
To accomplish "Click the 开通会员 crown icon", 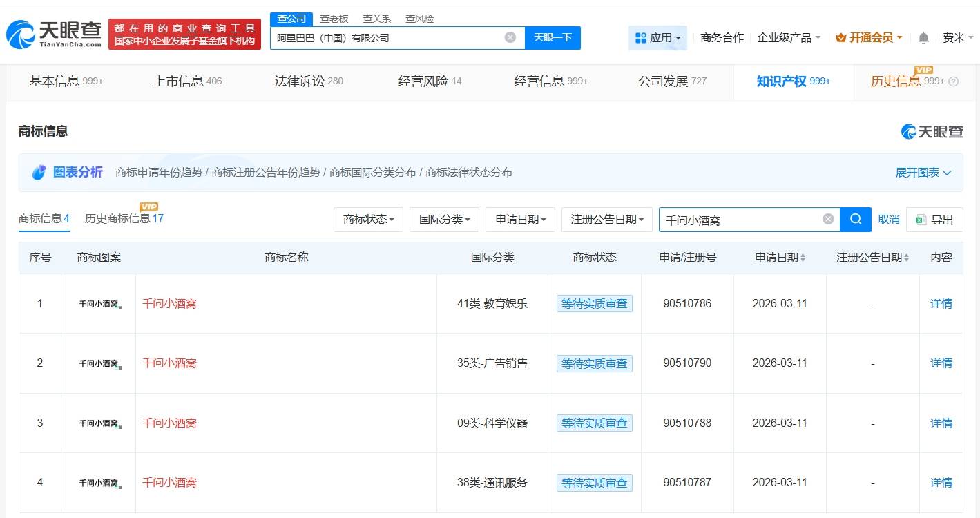I will pos(841,38).
